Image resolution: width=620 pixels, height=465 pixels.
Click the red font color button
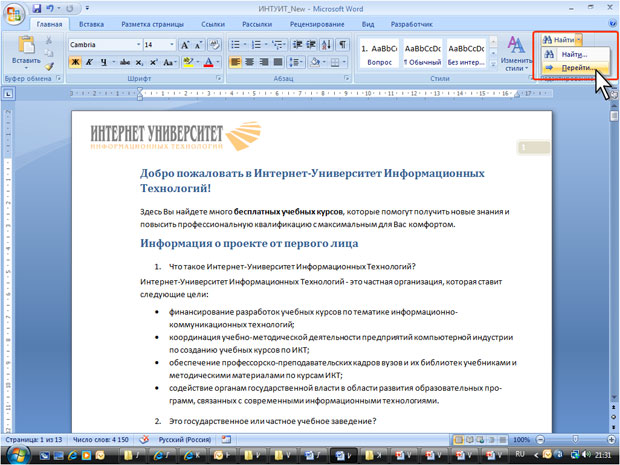pyautogui.click(x=208, y=62)
